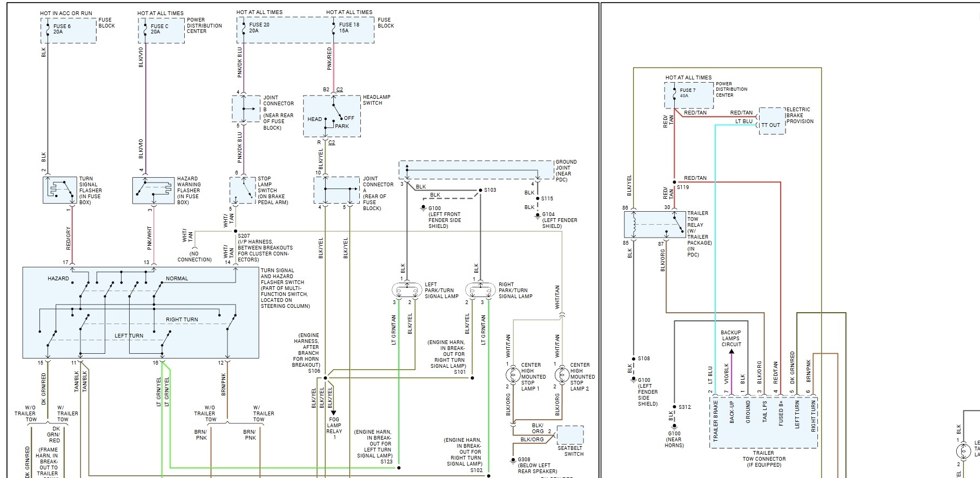The width and height of the screenshot is (980, 478).
Task: Click Center High Mounted Stop Lamp 1 symbol
Action: click(513, 374)
